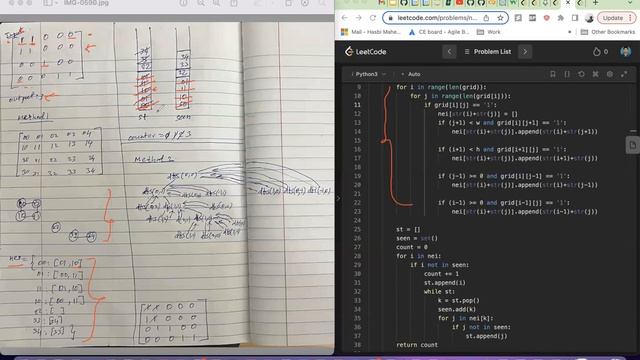Reload the LeetCode page

[373, 18]
